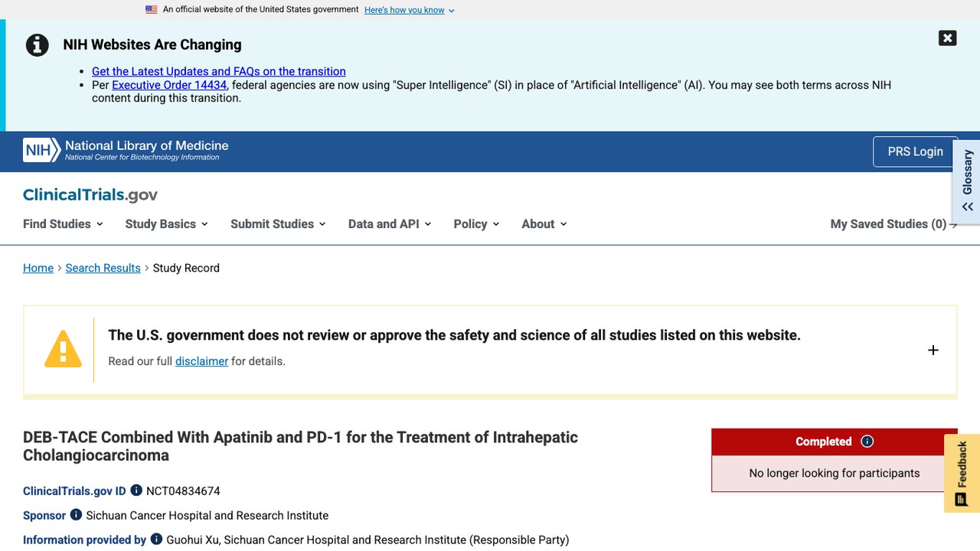Click the NIH National Library of Medicine logo
This screenshot has width=980, height=551.
coord(126,150)
